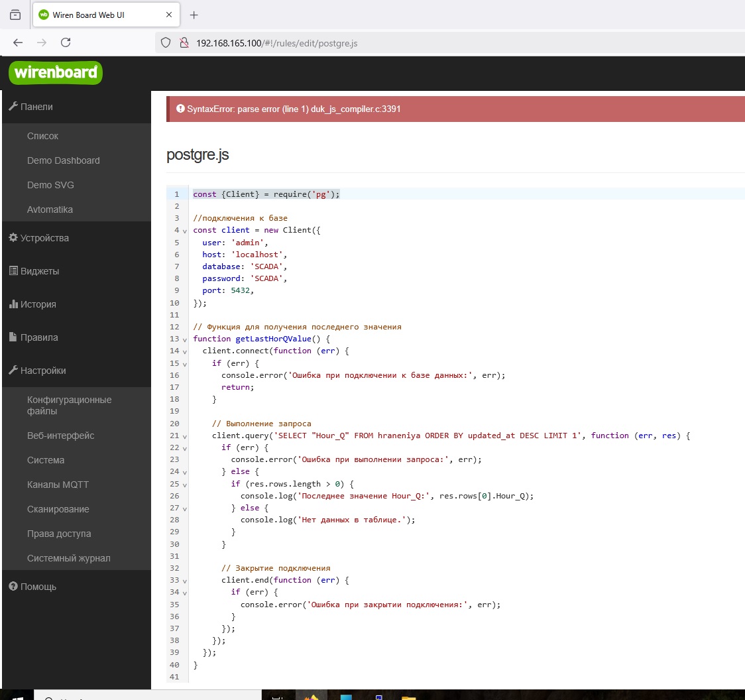This screenshot has height=700, width=745.
Task: Collapse the code fold at line 24
Action: click(185, 473)
